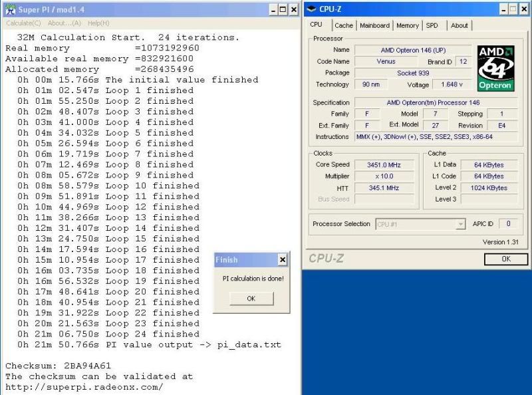Click the APIC ID value 0
The height and width of the screenshot is (395, 532).
tap(508, 223)
